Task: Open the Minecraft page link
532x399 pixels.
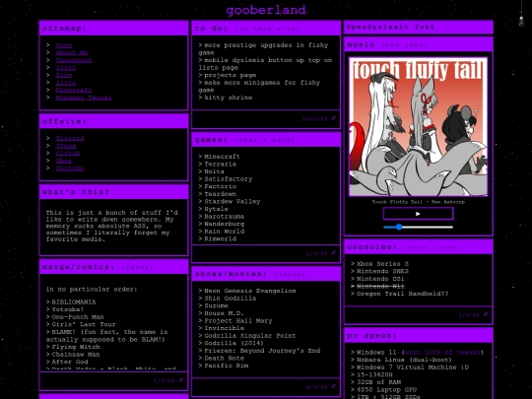Action: pyautogui.click(x=74, y=90)
